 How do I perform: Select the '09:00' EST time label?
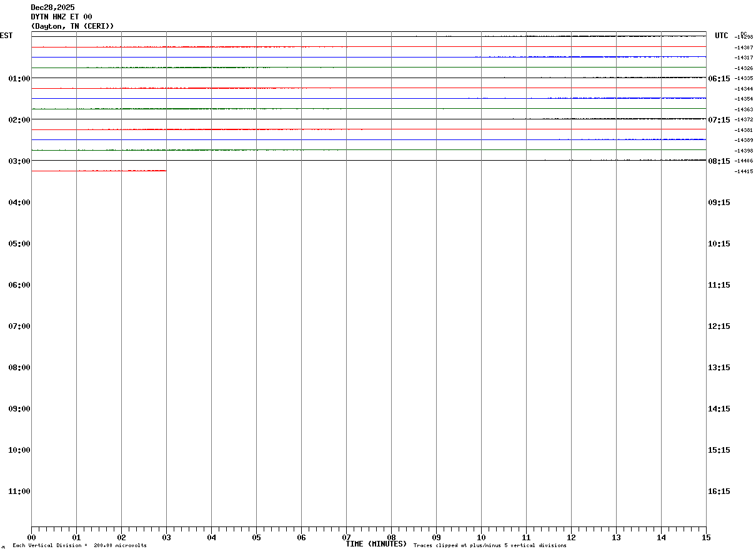coord(19,408)
